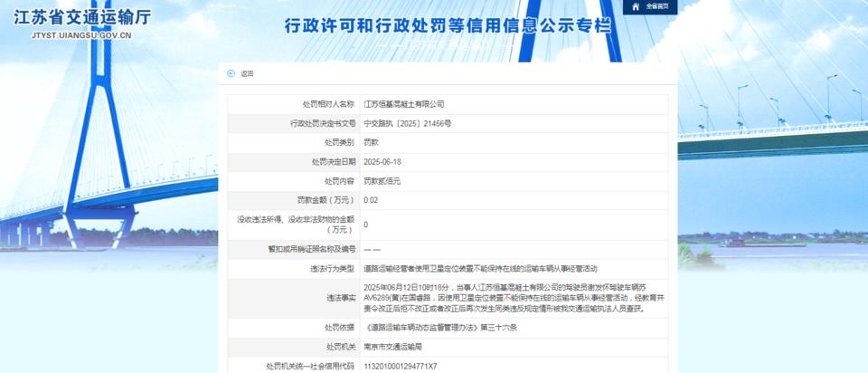868x373 pixels.
Task: Click the decision date 2025-06-18
Action: coord(382,162)
